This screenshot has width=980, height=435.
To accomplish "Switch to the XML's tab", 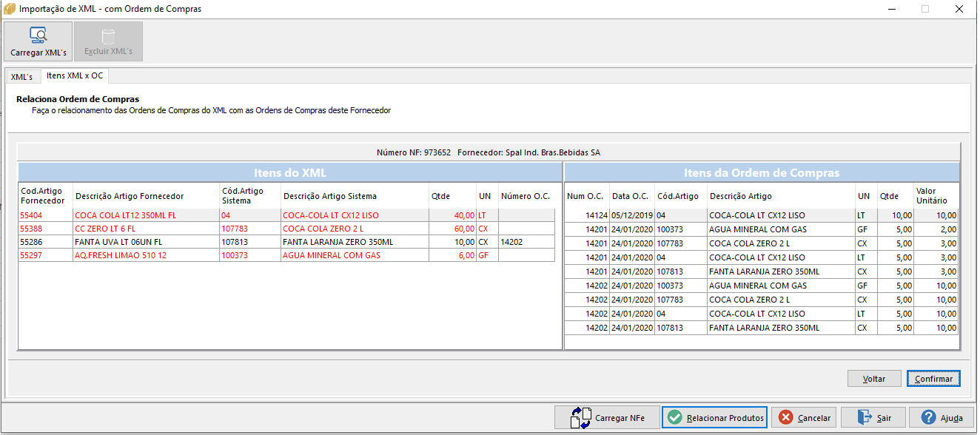I will tap(21, 76).
